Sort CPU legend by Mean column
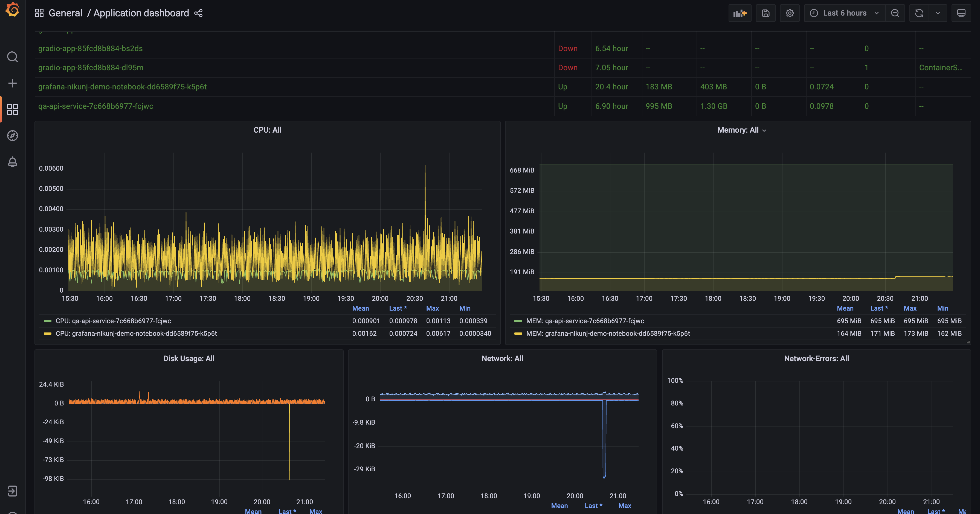 click(x=360, y=308)
